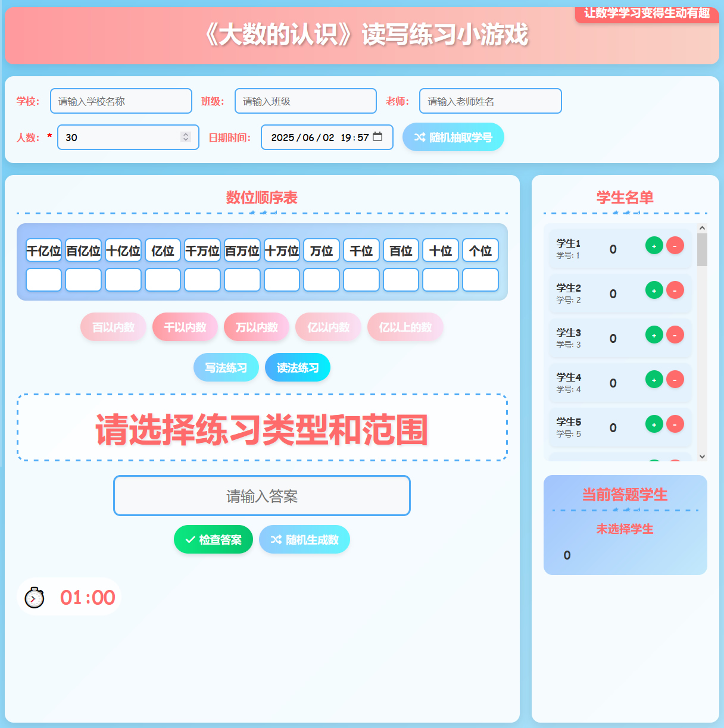Add a point to 学生5

point(654,424)
